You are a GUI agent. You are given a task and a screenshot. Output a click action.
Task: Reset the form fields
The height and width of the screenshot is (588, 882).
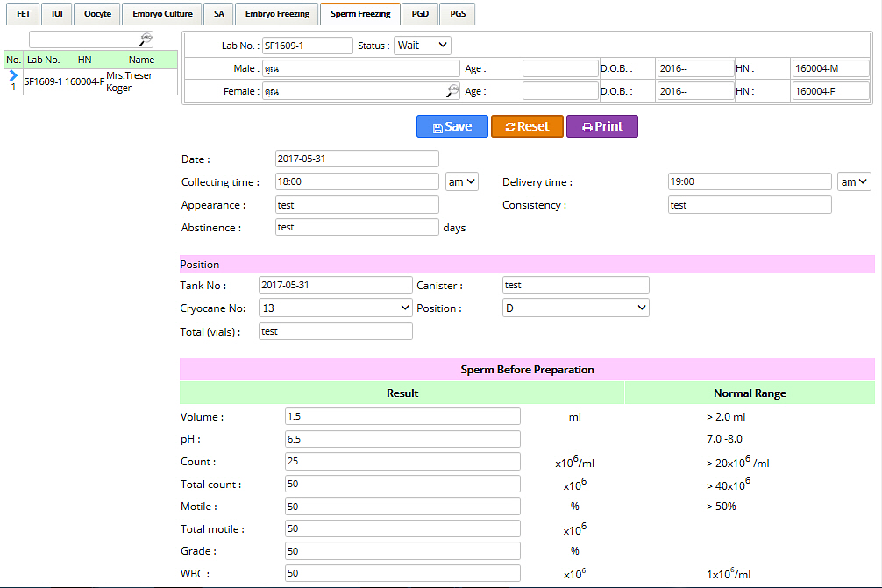pyautogui.click(x=527, y=126)
